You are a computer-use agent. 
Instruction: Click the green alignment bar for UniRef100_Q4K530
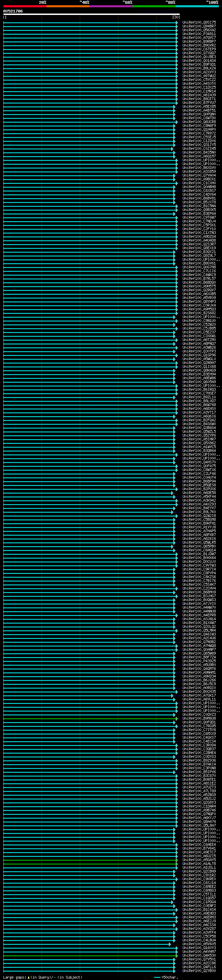[x=90, y=955]
